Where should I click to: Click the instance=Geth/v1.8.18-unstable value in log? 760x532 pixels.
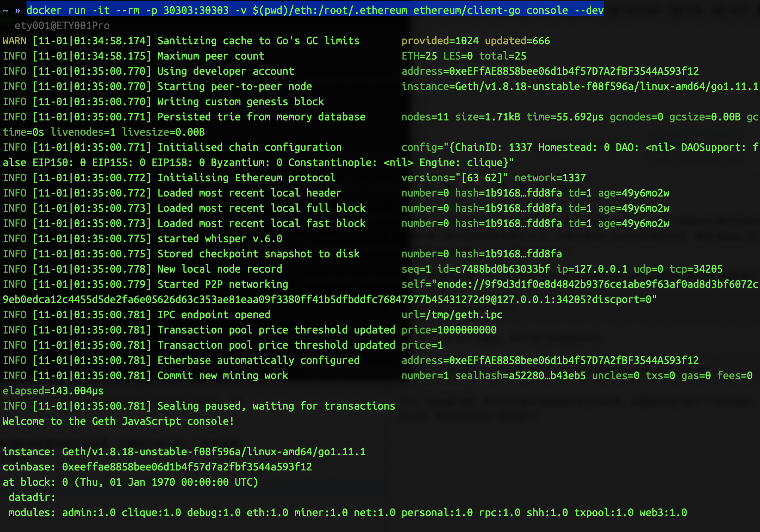click(x=580, y=86)
